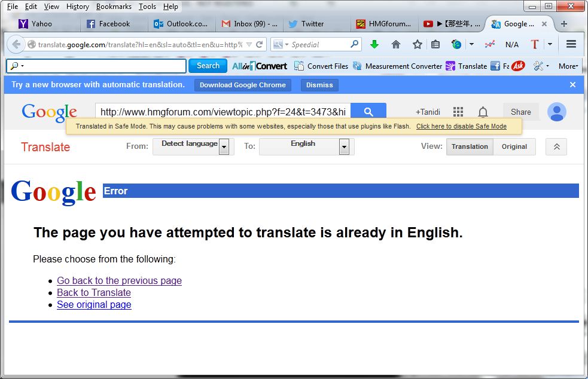Viewport: 588px width, 379px height.
Task: Click the magnifier icon in the Speedial search box
Action: 354,44
